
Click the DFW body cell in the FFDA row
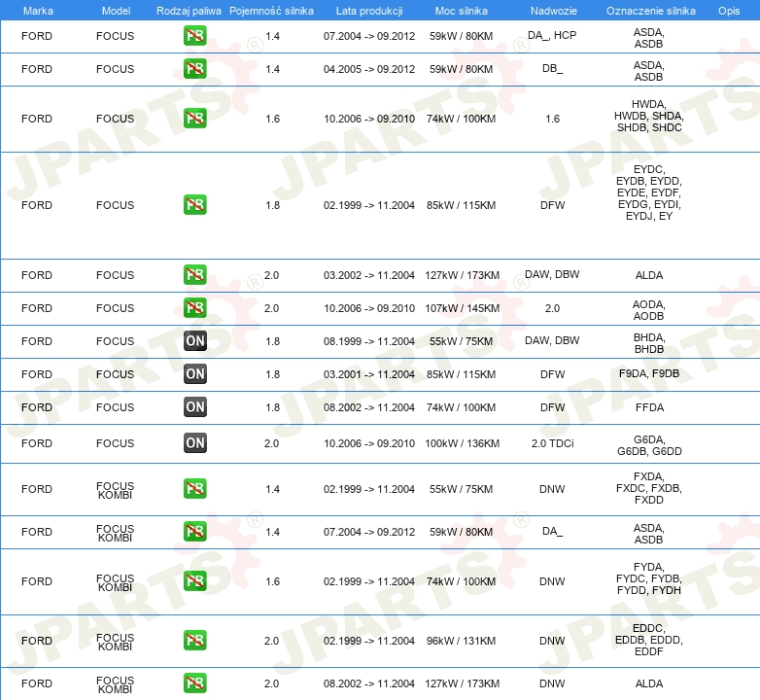553,407
